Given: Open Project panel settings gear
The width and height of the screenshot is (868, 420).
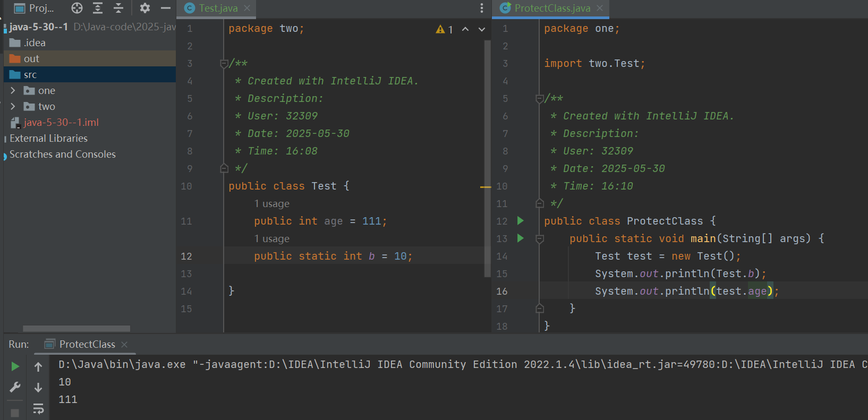Looking at the screenshot, I should coord(144,8).
